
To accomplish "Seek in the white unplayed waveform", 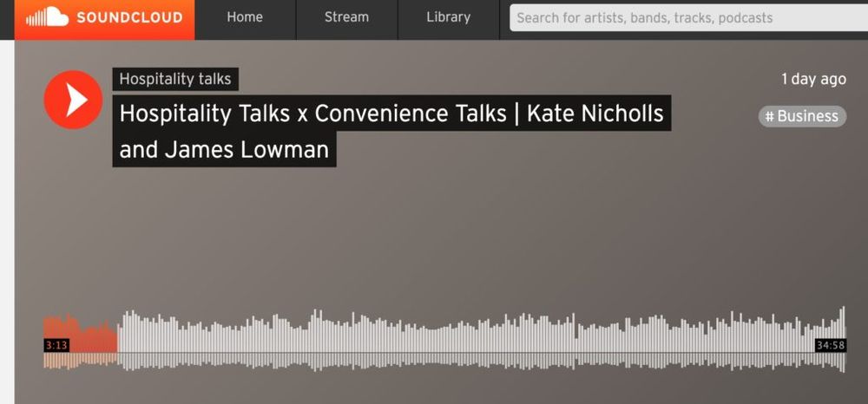I will click(482, 341).
